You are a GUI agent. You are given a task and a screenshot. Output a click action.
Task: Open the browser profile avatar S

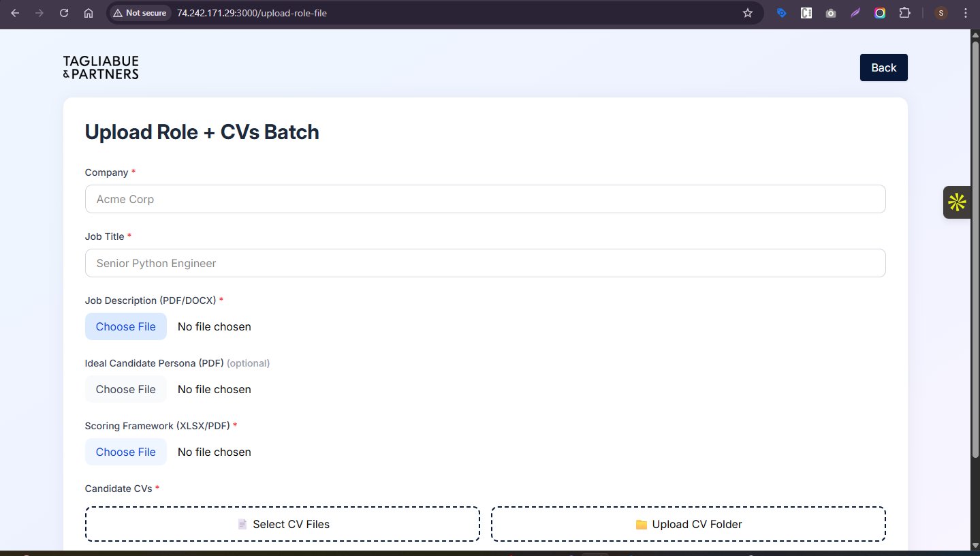coord(941,13)
